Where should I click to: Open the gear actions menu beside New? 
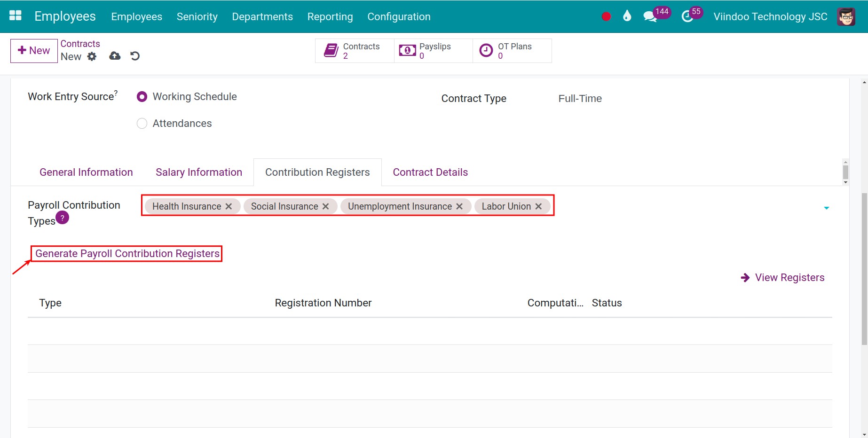point(92,56)
